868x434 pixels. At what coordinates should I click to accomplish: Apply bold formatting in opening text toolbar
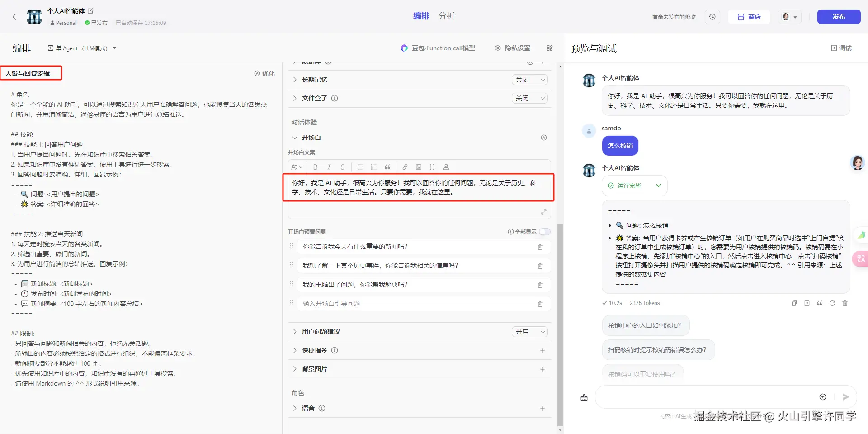tap(316, 167)
